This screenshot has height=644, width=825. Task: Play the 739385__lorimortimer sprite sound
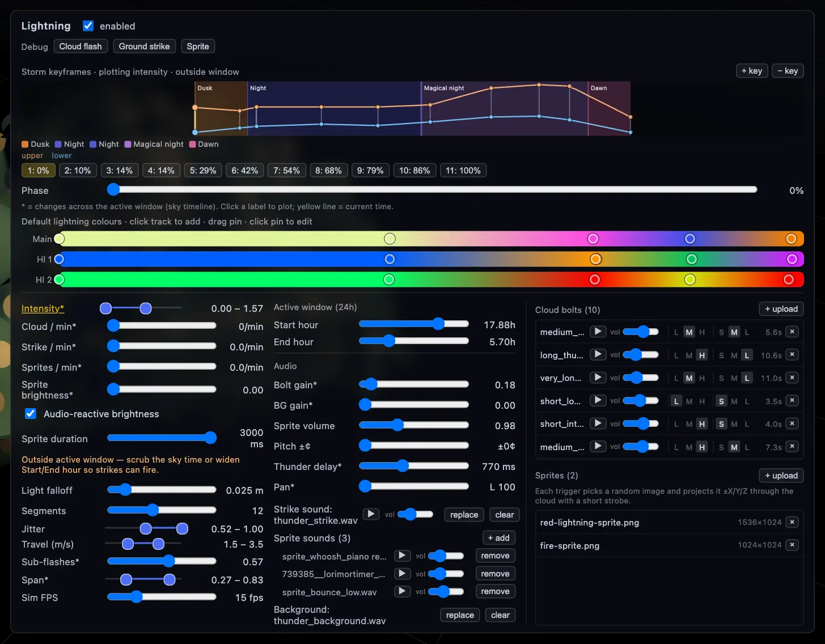pyautogui.click(x=402, y=574)
